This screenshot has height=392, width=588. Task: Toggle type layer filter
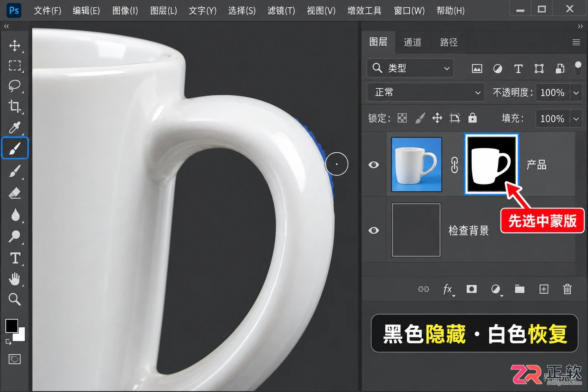(519, 69)
